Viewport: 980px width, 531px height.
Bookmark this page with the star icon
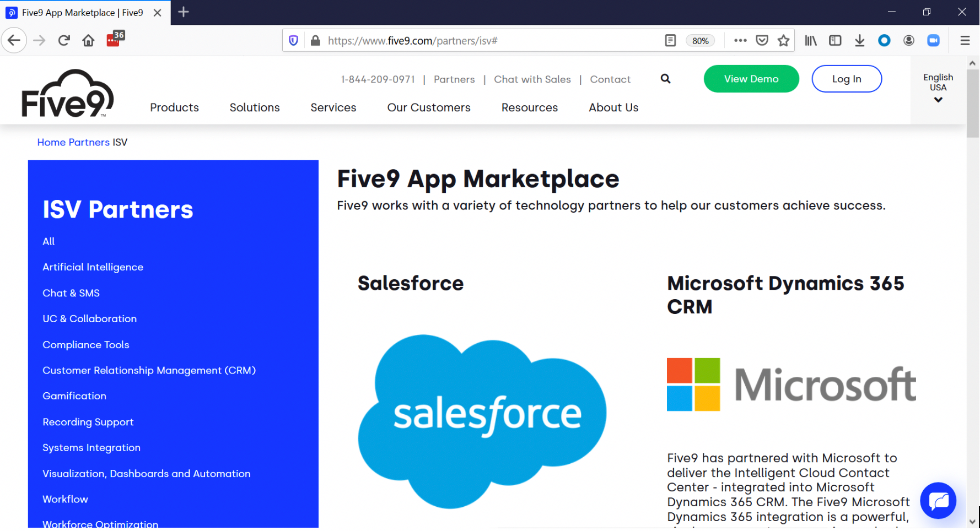pyautogui.click(x=783, y=40)
